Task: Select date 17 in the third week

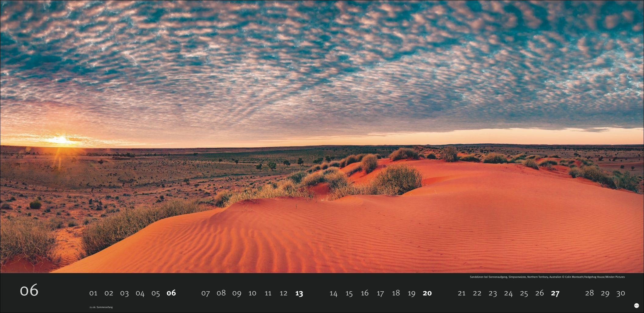Action: pyautogui.click(x=380, y=293)
